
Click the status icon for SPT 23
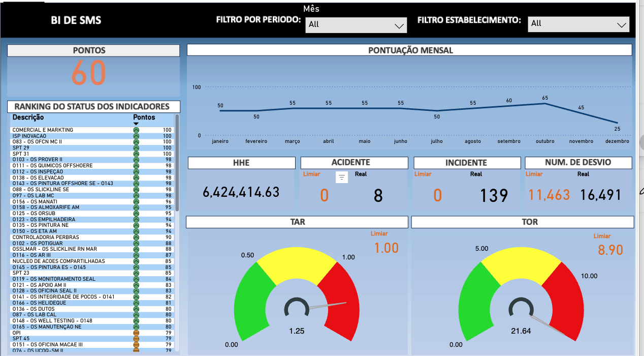click(136, 273)
